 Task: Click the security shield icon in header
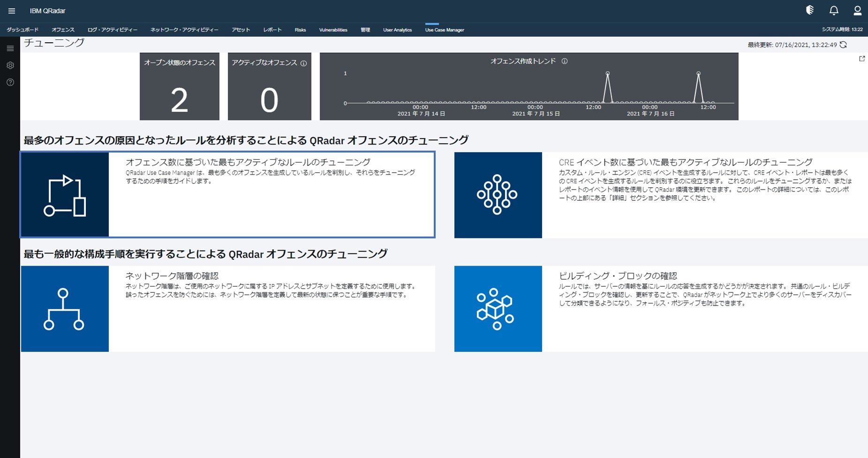point(810,10)
